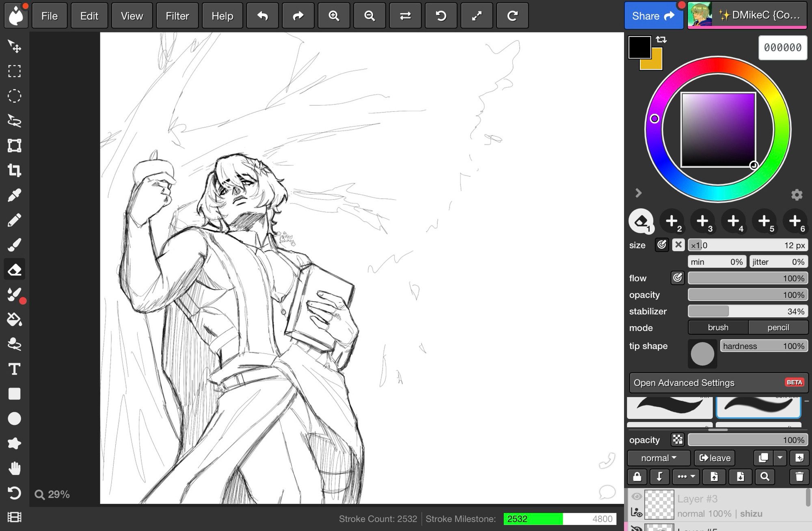Select the ellipse shape tool
This screenshot has height=531, width=812.
[15, 418]
